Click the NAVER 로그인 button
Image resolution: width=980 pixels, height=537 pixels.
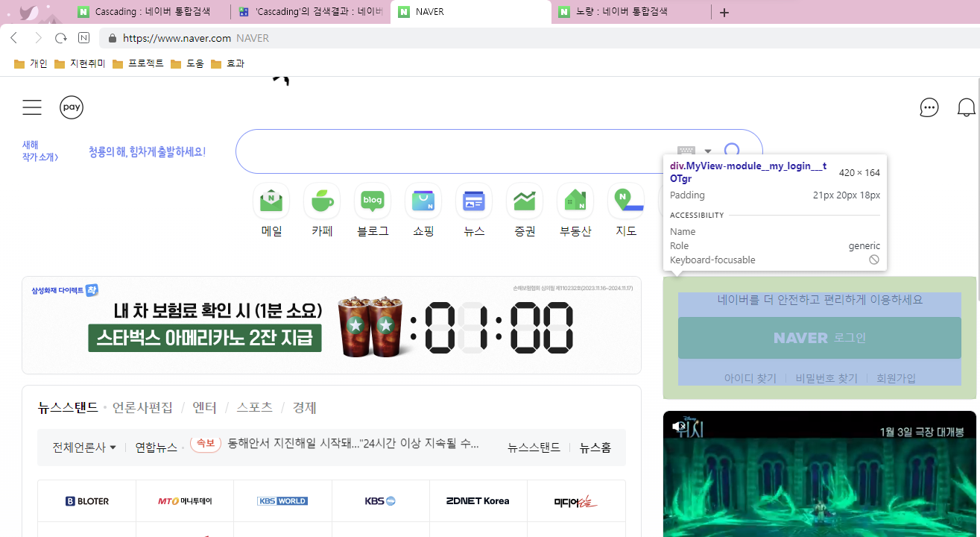coord(820,338)
